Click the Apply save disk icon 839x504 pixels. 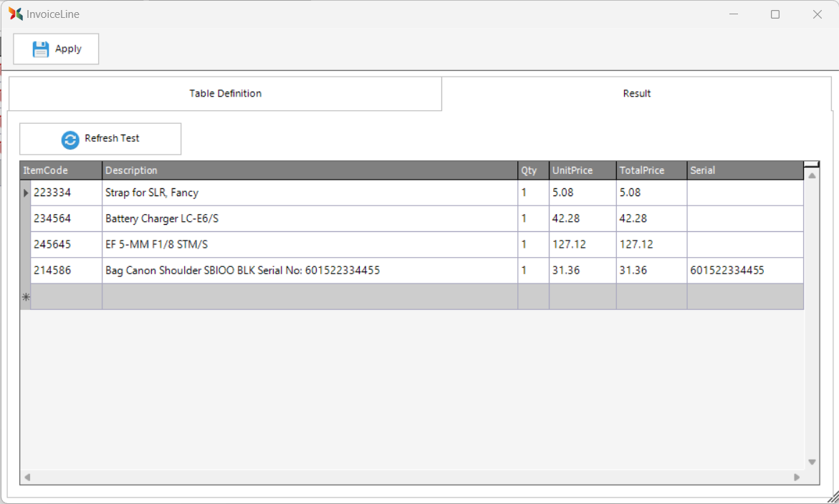coord(41,49)
